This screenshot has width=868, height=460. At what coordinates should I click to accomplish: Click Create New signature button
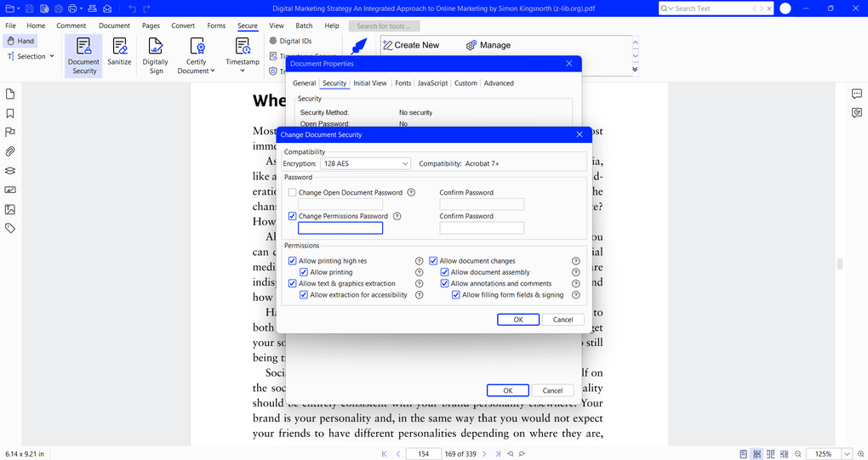click(411, 45)
